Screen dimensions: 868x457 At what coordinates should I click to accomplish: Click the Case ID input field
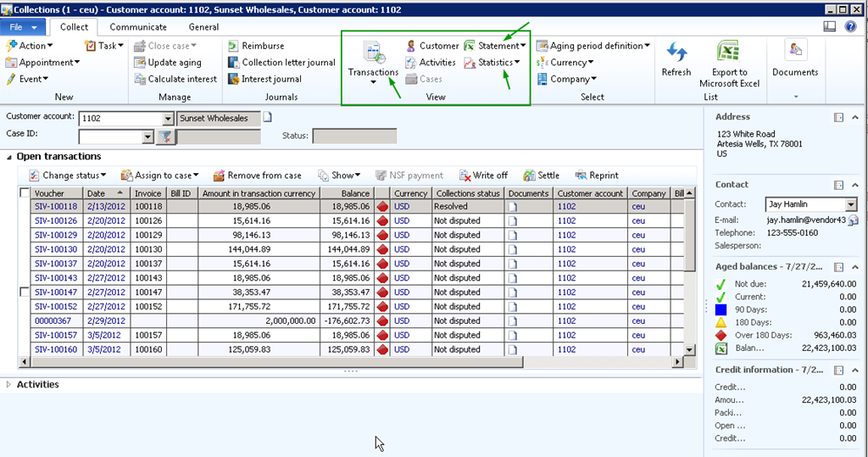tap(110, 137)
